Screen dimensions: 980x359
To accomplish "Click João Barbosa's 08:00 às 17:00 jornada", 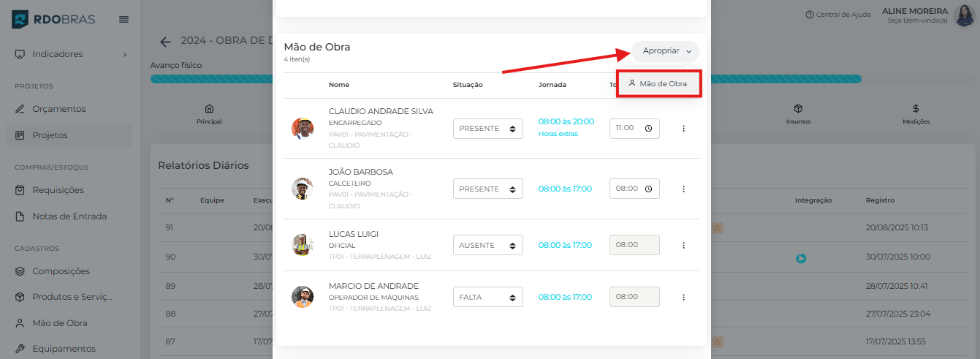I will (x=565, y=189).
